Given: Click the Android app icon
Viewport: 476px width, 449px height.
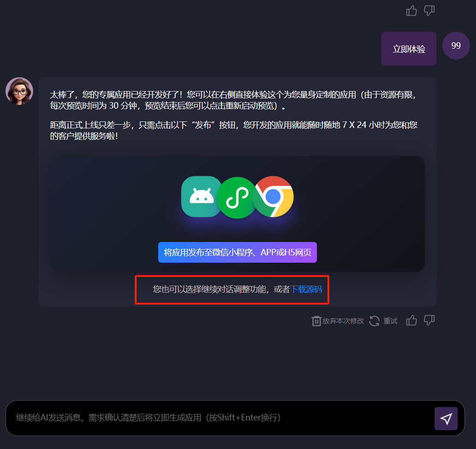Looking at the screenshot, I should click(x=201, y=196).
